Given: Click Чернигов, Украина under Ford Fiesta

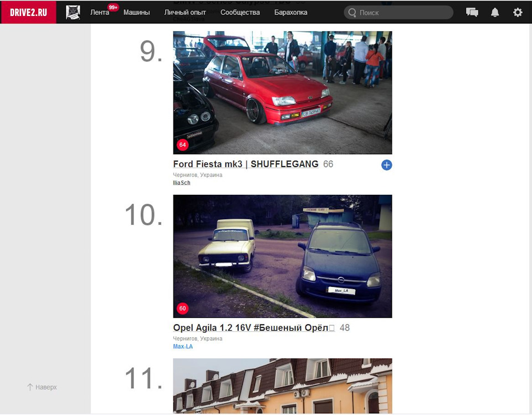Looking at the screenshot, I should tap(197, 175).
